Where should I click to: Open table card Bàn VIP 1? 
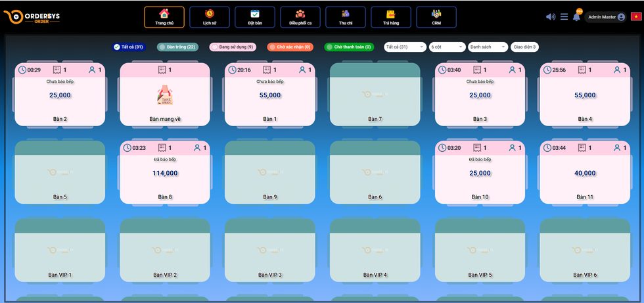coord(60,250)
